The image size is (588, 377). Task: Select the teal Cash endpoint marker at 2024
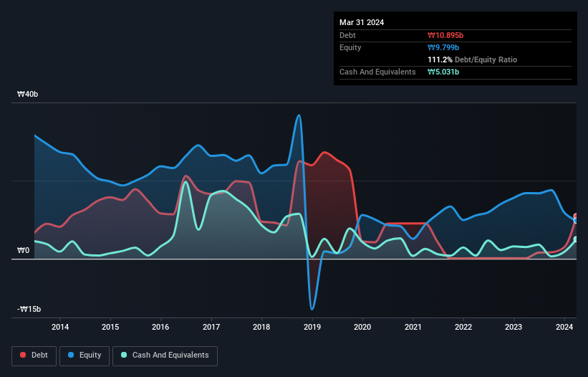[x=577, y=239]
